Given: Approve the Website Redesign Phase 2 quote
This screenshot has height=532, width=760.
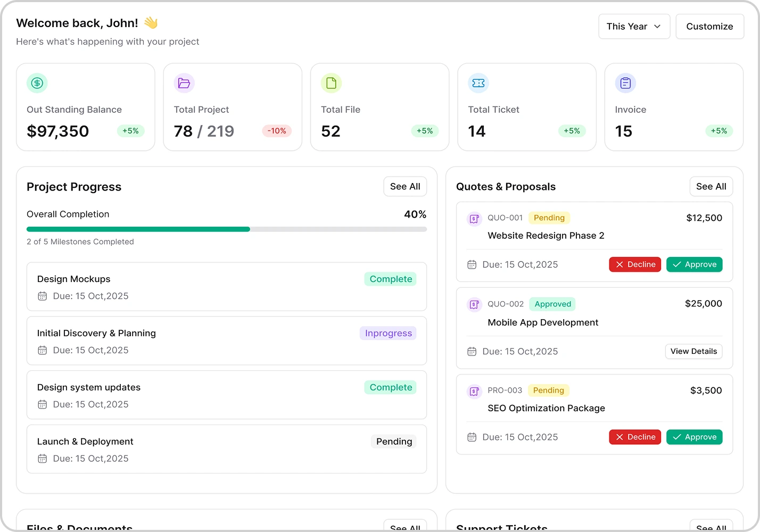Looking at the screenshot, I should click(x=694, y=264).
